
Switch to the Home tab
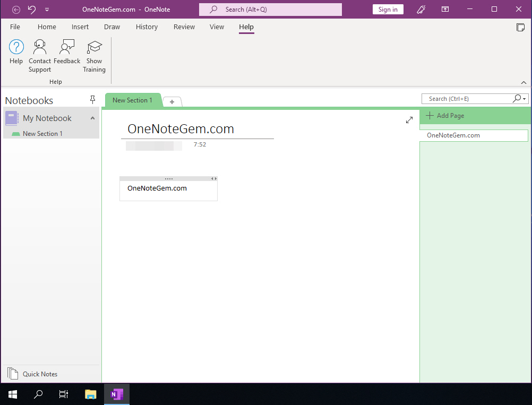click(x=47, y=27)
